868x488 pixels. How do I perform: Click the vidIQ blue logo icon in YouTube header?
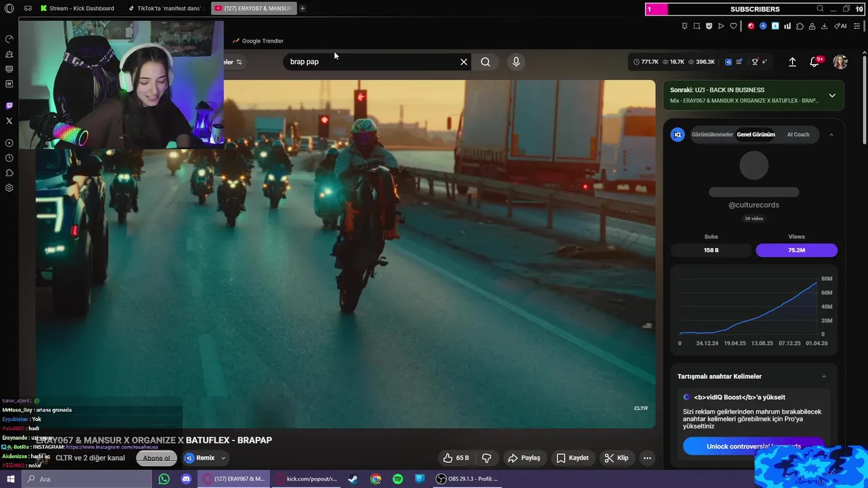pyautogui.click(x=728, y=62)
